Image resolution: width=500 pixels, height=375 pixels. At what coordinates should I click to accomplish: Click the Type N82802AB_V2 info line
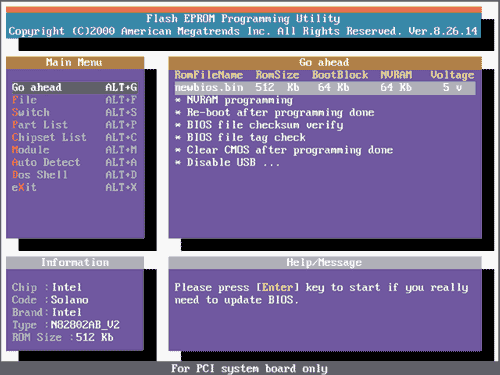tap(66, 325)
